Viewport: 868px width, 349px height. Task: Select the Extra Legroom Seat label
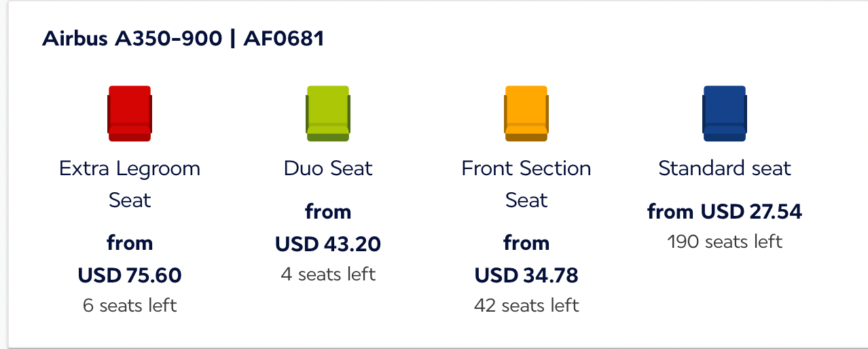[x=130, y=184]
